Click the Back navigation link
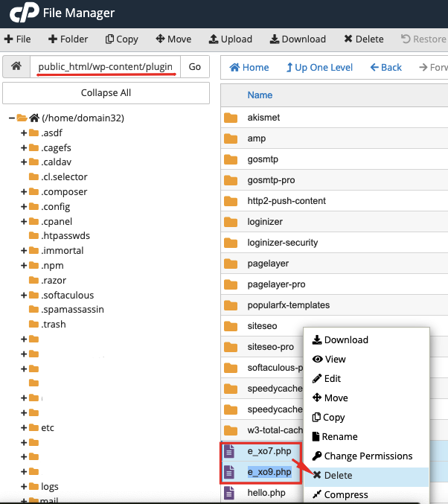This screenshot has width=448, height=504. pyautogui.click(x=386, y=68)
